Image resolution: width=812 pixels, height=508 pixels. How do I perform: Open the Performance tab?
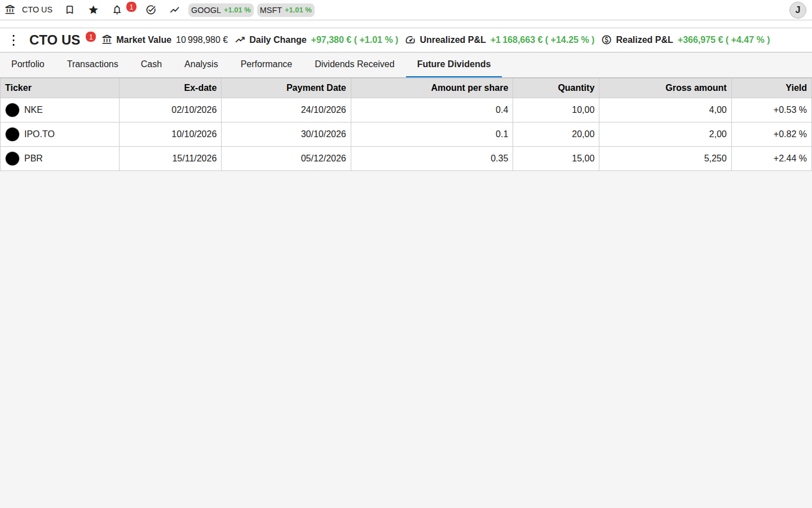pos(266,64)
